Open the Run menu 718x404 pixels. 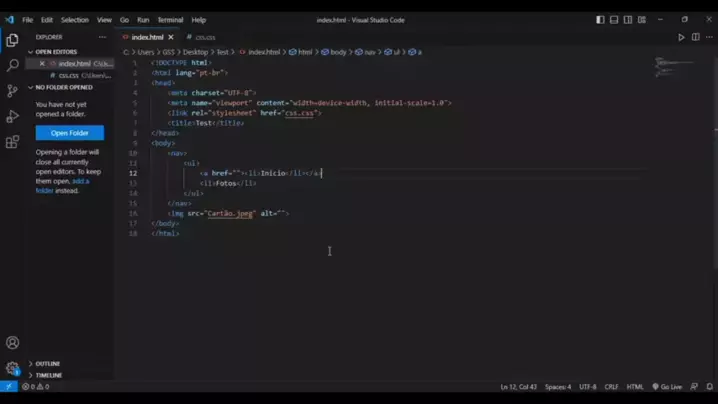point(143,20)
